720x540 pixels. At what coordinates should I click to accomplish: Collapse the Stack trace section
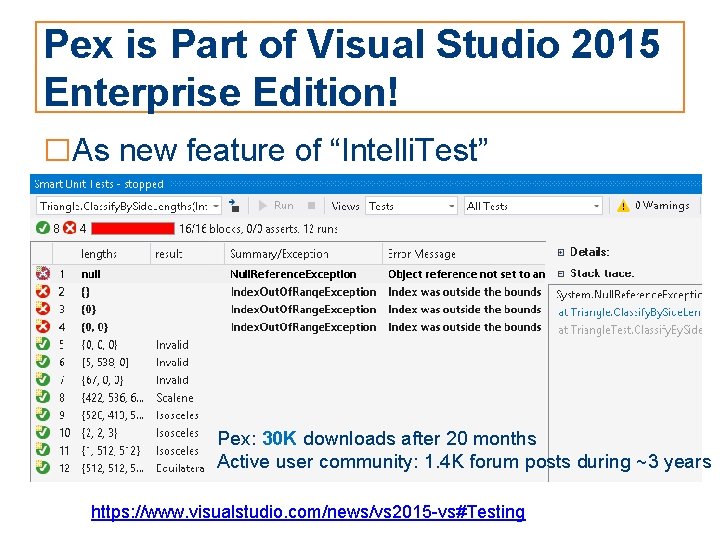click(561, 274)
